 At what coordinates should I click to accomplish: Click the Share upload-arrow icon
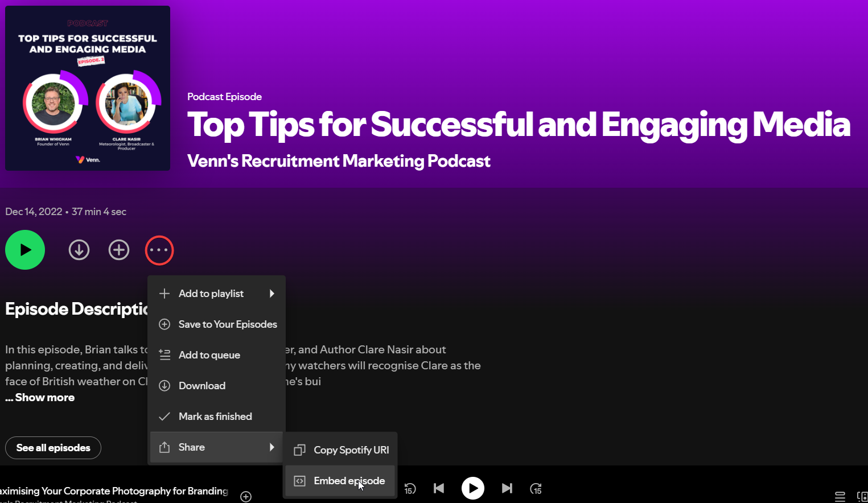164,447
